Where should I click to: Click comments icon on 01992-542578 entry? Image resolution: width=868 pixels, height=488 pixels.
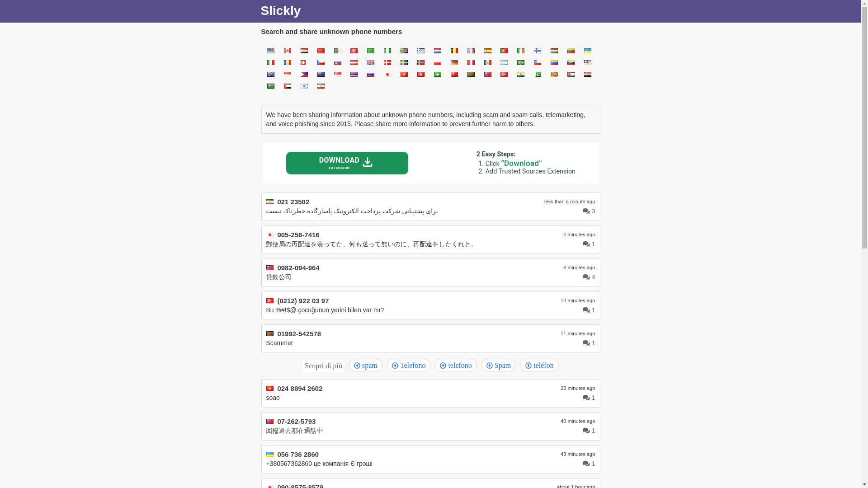(x=586, y=343)
